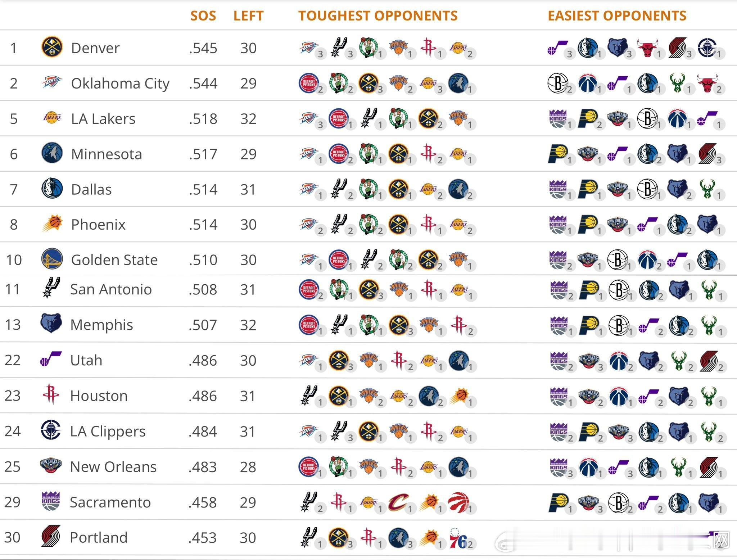
Task: Click the Houston team name
Action: pyautogui.click(x=99, y=396)
